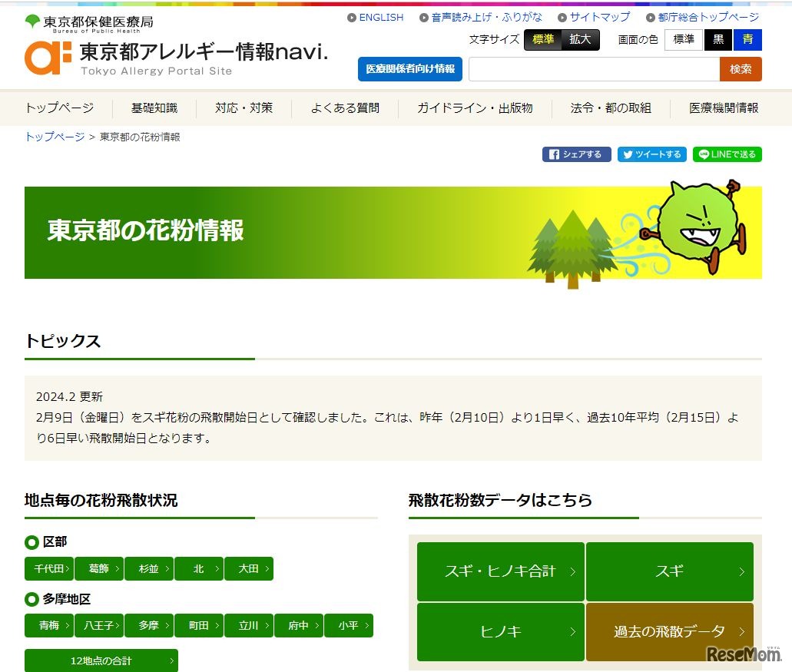This screenshot has width=792, height=672.
Task: Select the 基礎知識 menu item
Action: [x=154, y=108]
